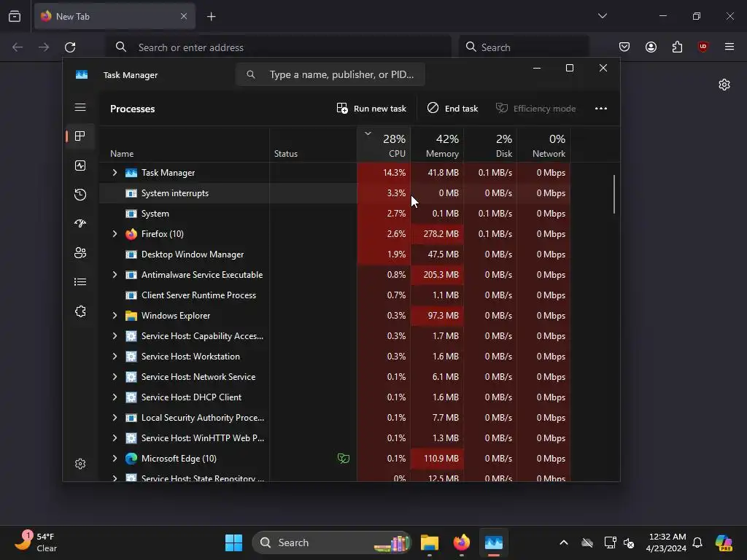
Task: Expand Service Host: Capability Access row
Action: click(115, 335)
